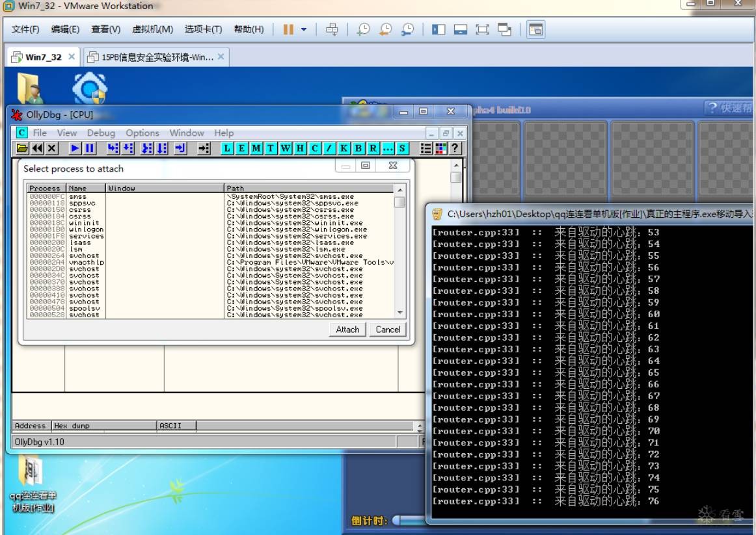This screenshot has width=756, height=535.
Task: Open CPU window with toolbar C button
Action: pos(314,148)
